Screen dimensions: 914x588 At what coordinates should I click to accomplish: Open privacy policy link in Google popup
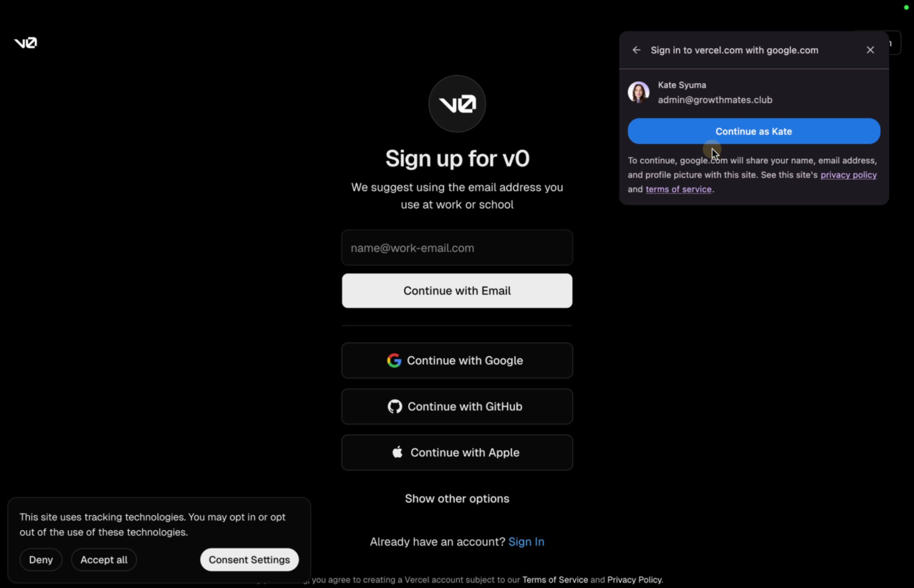tap(848, 175)
